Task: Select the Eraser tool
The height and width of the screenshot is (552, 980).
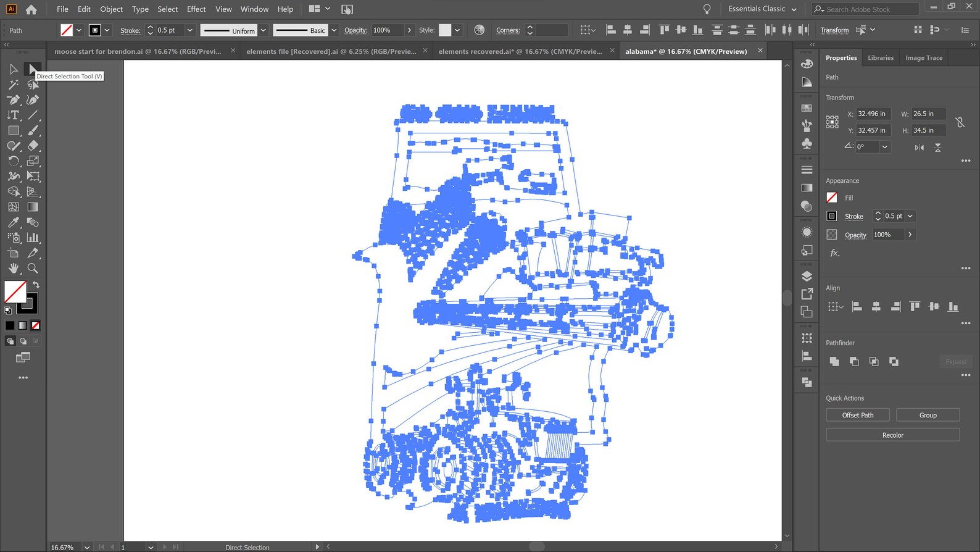Action: [x=33, y=146]
